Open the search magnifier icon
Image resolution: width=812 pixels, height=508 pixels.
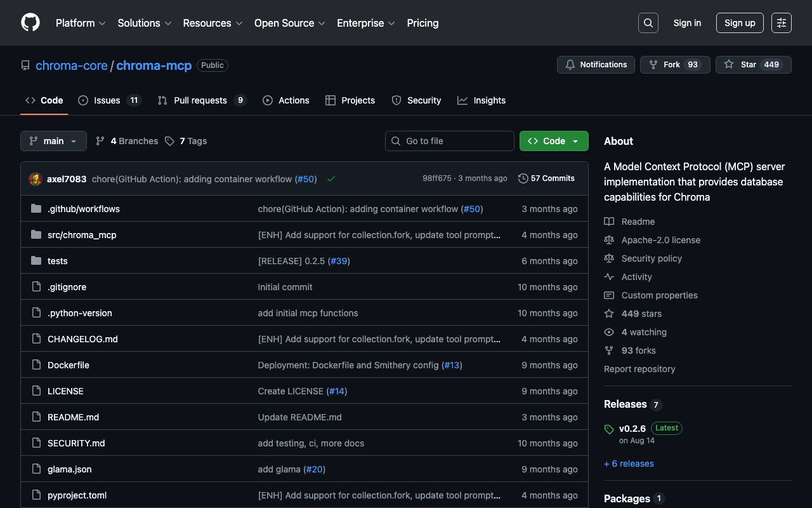648,23
